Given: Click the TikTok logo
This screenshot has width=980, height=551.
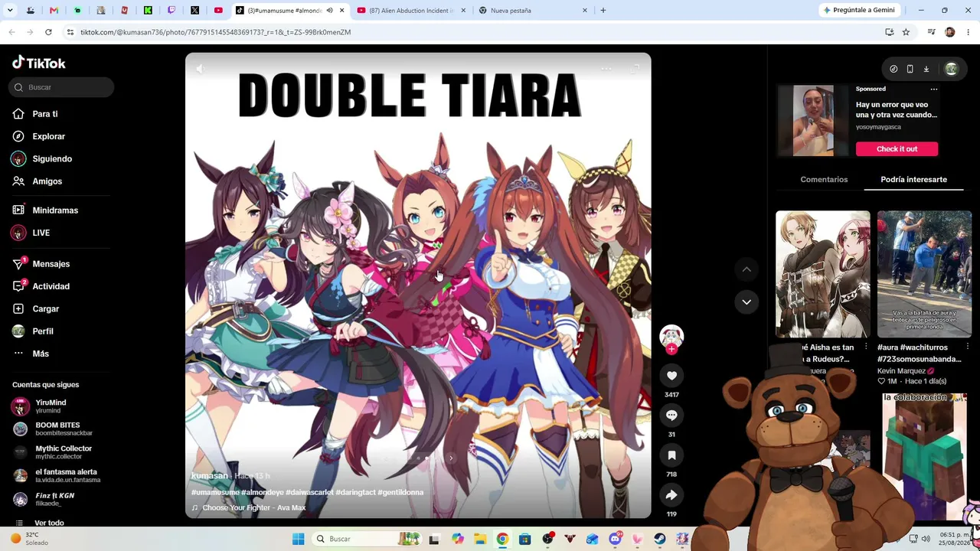Looking at the screenshot, I should pyautogui.click(x=39, y=63).
